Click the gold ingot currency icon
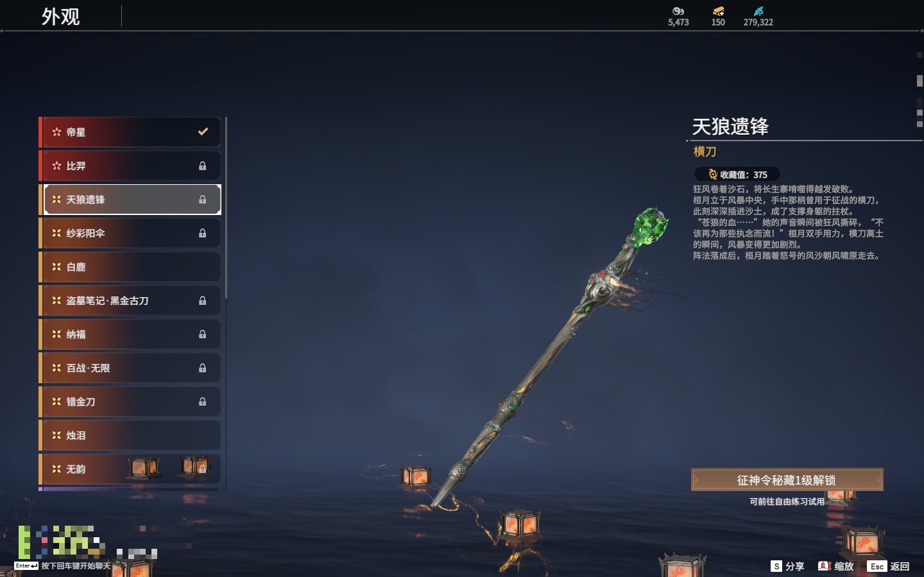Viewport: 924px width, 577px height. (718, 11)
